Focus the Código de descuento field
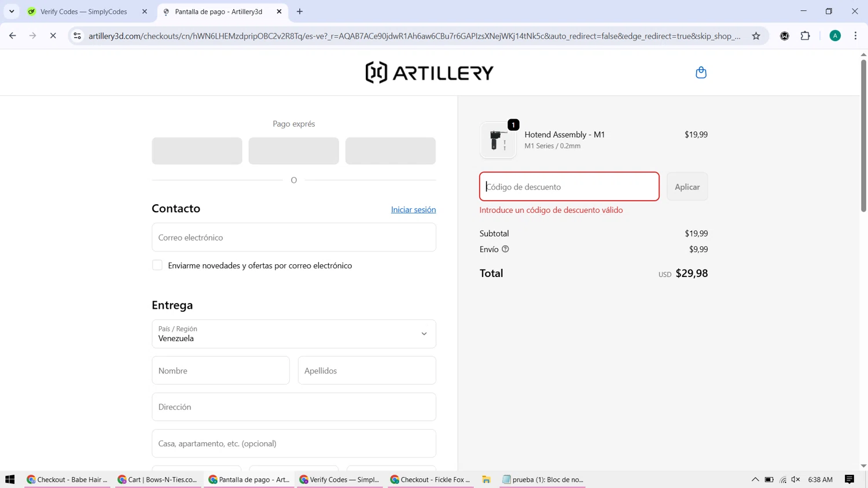 (569, 187)
